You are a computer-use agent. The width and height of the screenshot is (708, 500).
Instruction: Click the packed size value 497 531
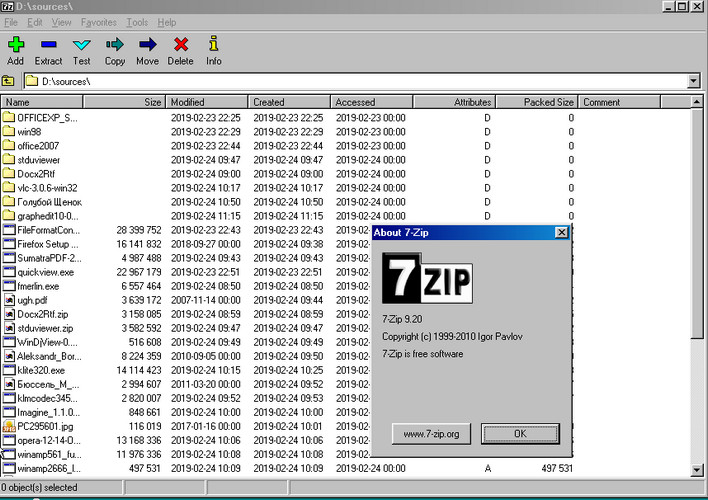(557, 468)
